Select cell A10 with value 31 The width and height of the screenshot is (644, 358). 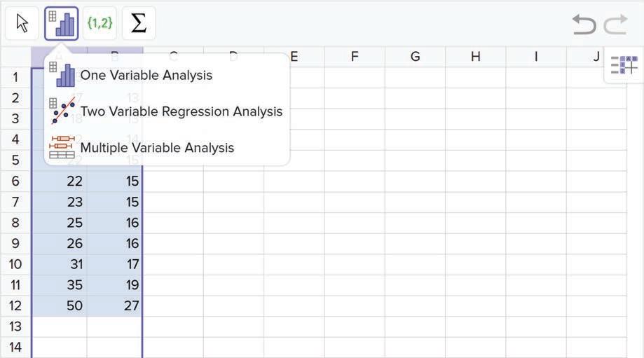coord(60,264)
